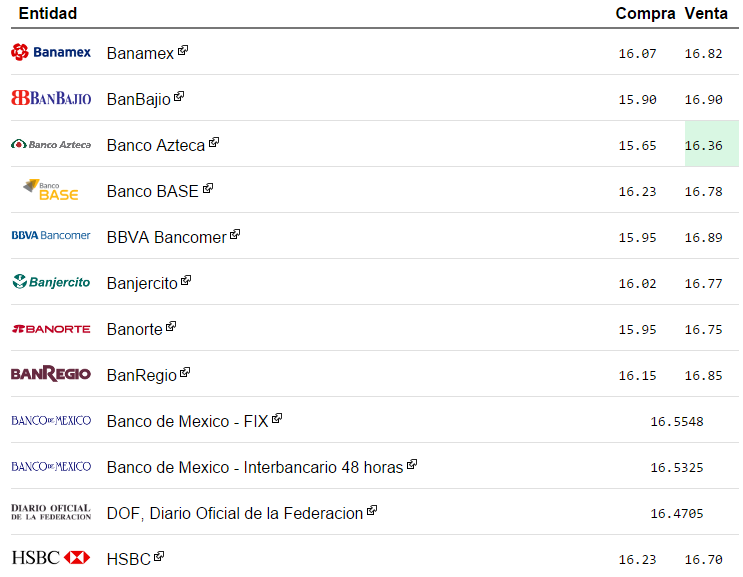Follow the BBVA Bancomer link
The height and width of the screenshot is (577, 743).
[x=166, y=237]
